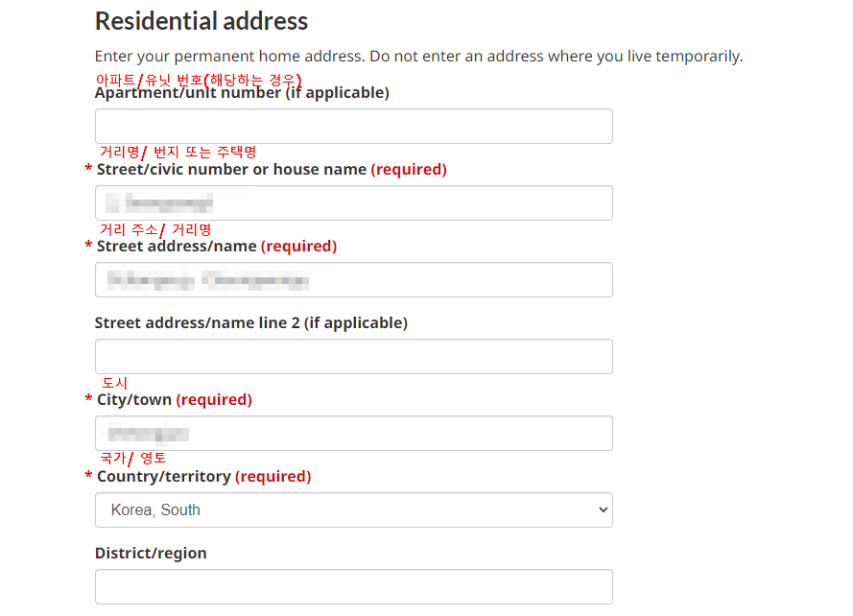Select the Street address/name line 2 field
Image resolution: width=853 pixels, height=616 pixels.
(x=353, y=357)
